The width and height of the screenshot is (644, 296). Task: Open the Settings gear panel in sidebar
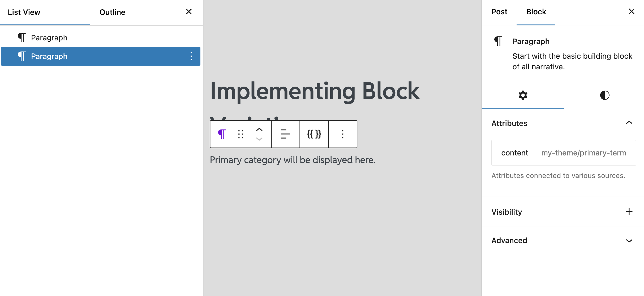point(522,95)
